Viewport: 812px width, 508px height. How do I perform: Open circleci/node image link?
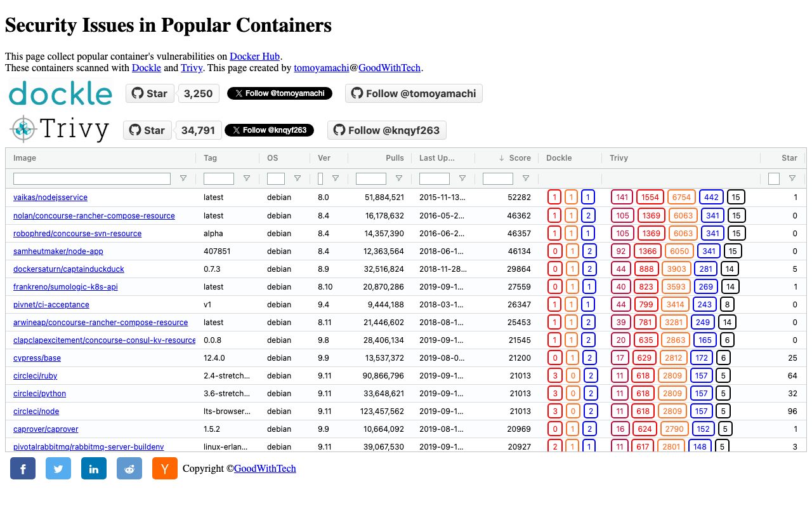(x=36, y=411)
